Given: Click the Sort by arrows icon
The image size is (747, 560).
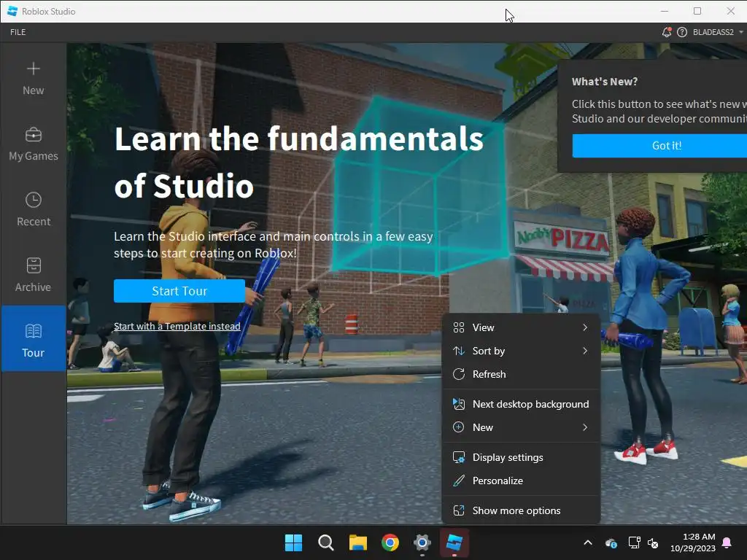Looking at the screenshot, I should pos(459,351).
